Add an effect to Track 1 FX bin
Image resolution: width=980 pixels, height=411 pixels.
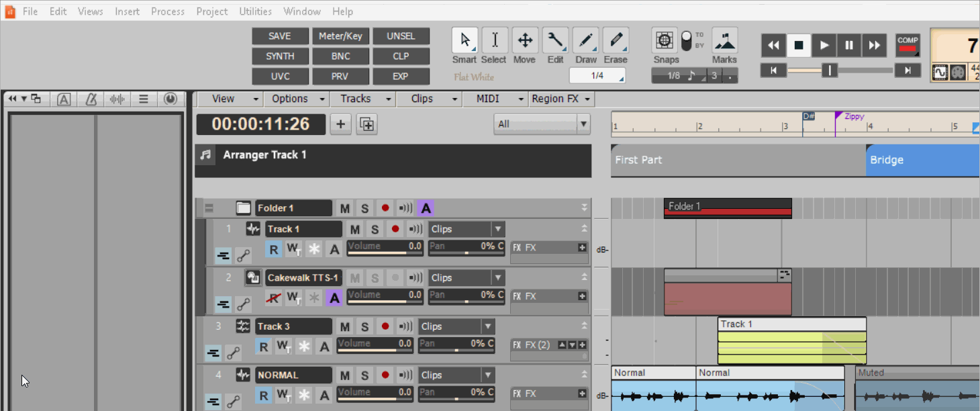click(x=582, y=248)
